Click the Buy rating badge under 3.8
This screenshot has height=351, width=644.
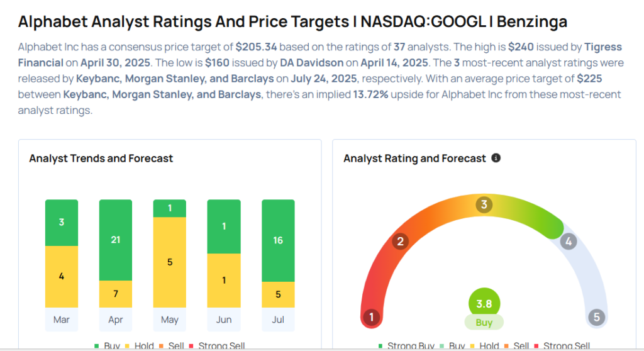pos(484,322)
